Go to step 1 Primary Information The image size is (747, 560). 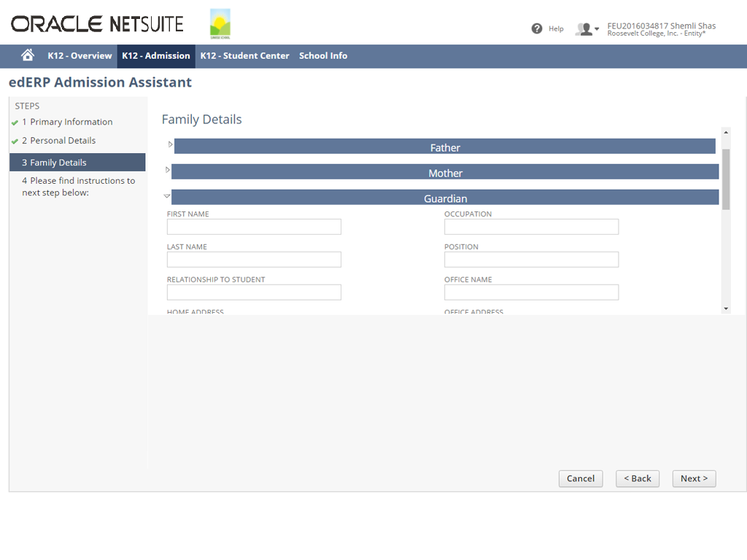click(x=67, y=122)
